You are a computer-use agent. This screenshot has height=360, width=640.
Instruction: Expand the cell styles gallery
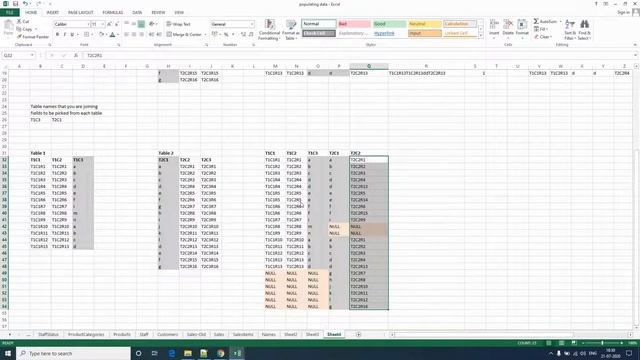tap(480, 36)
